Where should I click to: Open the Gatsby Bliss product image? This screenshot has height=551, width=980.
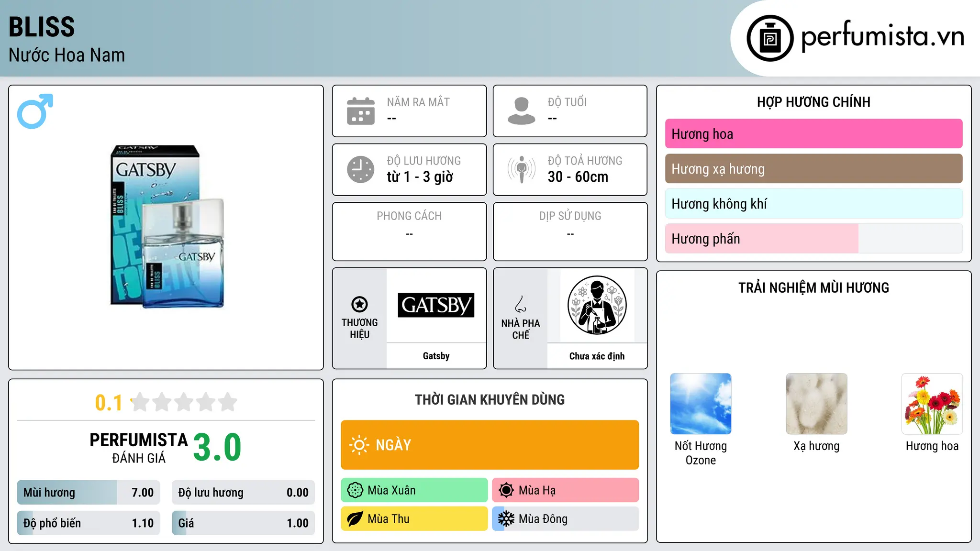click(x=167, y=227)
